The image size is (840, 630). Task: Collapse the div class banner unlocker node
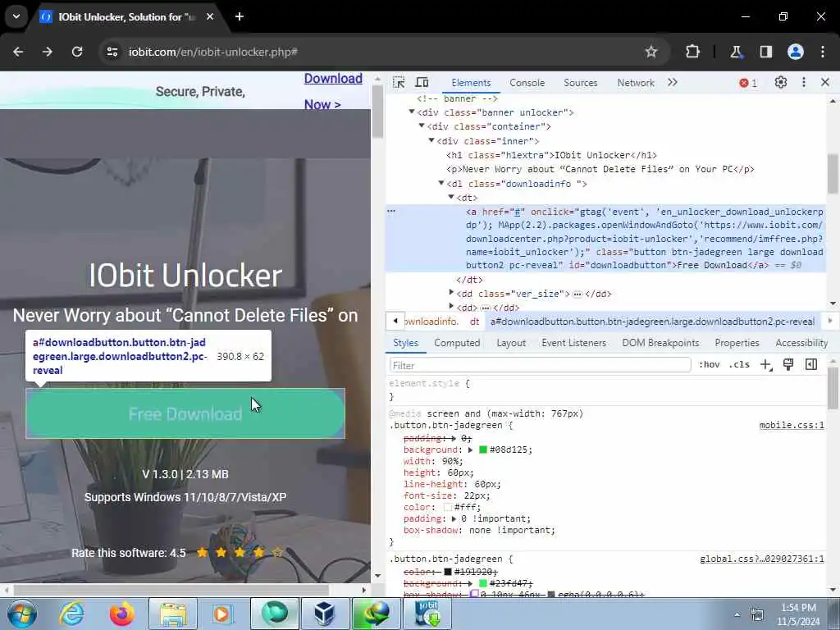pyautogui.click(x=412, y=112)
